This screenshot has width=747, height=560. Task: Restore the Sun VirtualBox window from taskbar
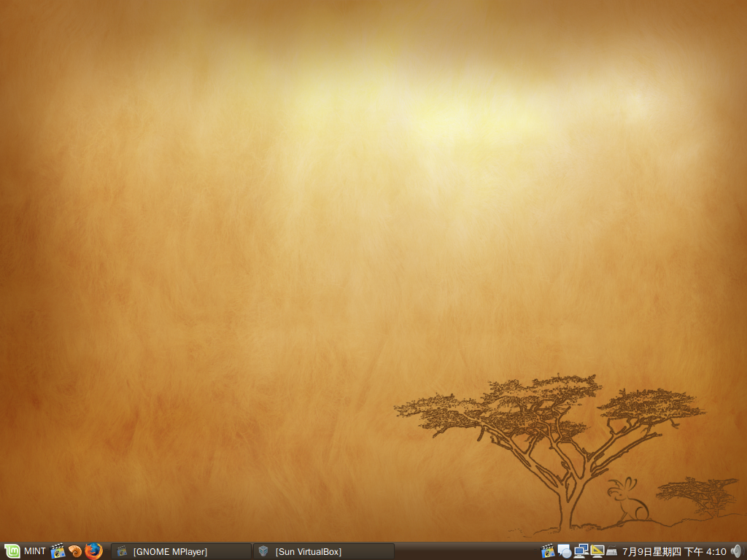pos(324,551)
